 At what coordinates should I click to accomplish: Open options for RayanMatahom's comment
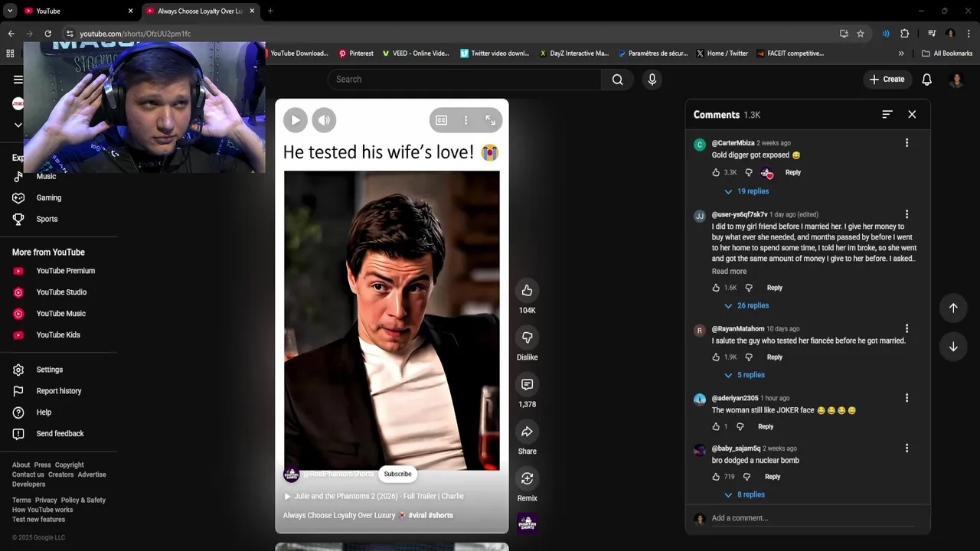pyautogui.click(x=906, y=328)
